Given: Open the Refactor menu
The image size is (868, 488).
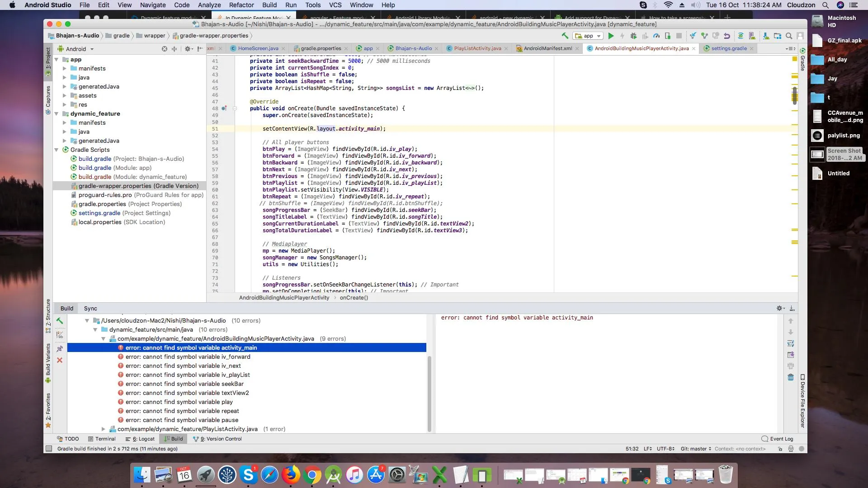Looking at the screenshot, I should click(x=241, y=5).
